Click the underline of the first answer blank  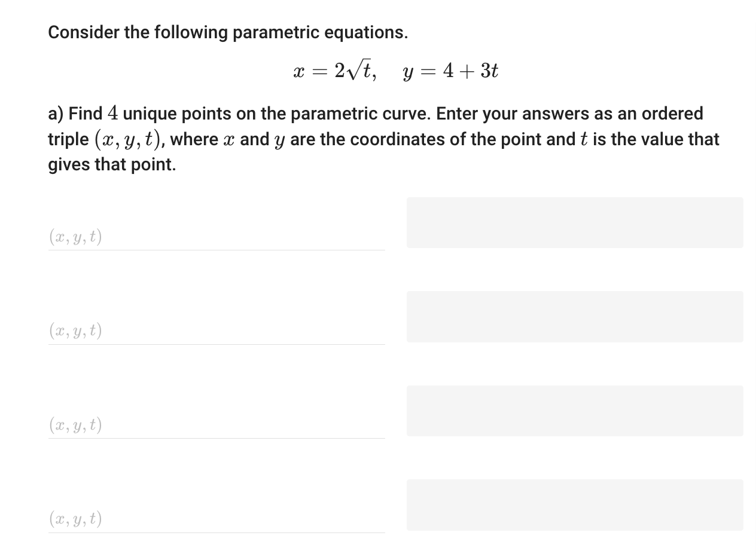(215, 250)
